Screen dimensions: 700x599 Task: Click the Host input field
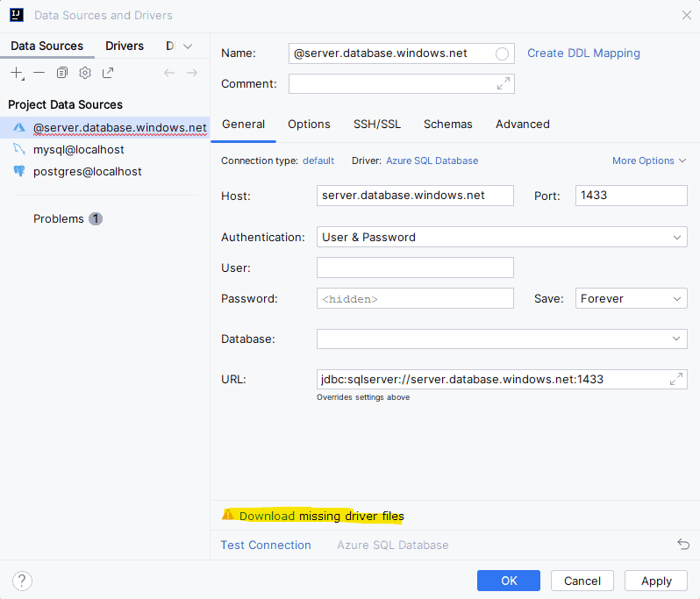415,196
